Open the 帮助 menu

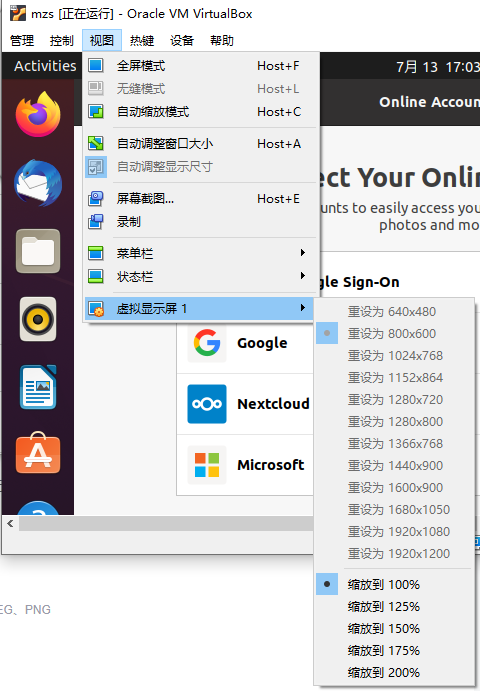(222, 41)
